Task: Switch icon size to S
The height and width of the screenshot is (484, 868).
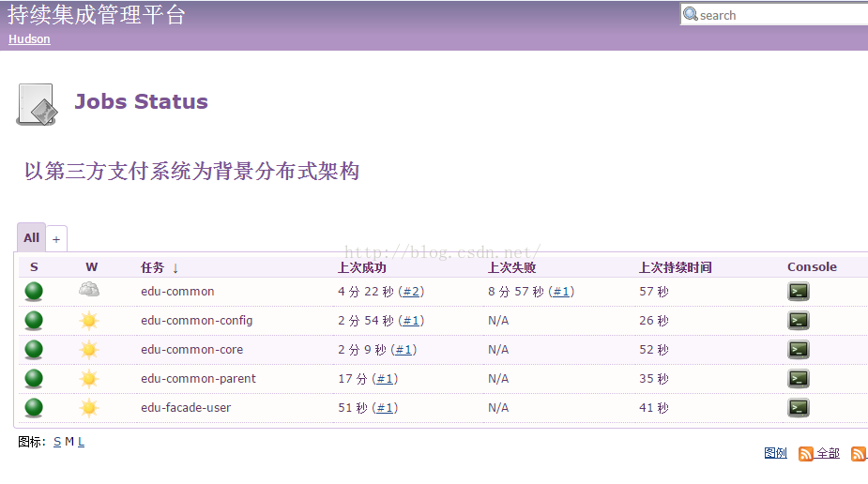Action: tap(57, 442)
